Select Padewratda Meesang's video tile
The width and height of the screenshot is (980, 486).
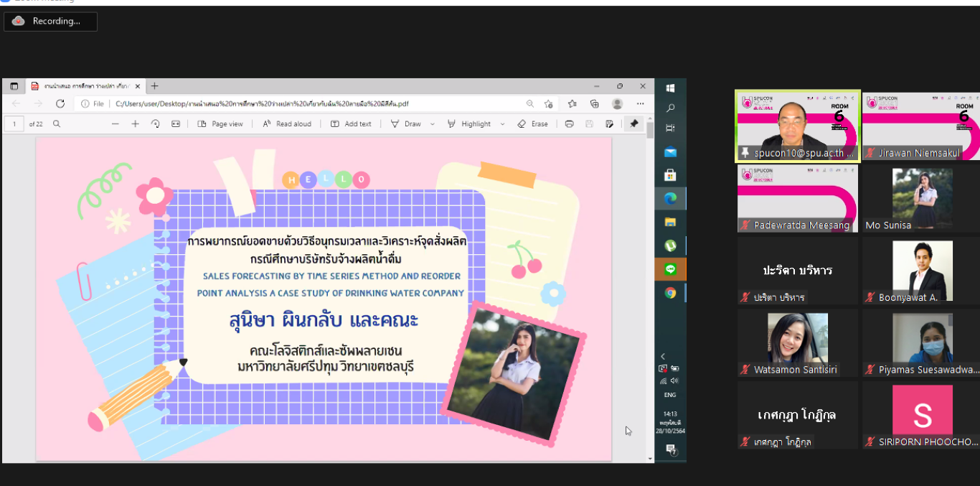tap(798, 199)
